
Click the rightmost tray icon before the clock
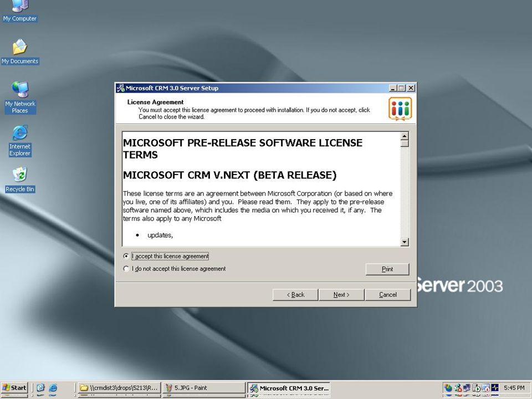[495, 388]
